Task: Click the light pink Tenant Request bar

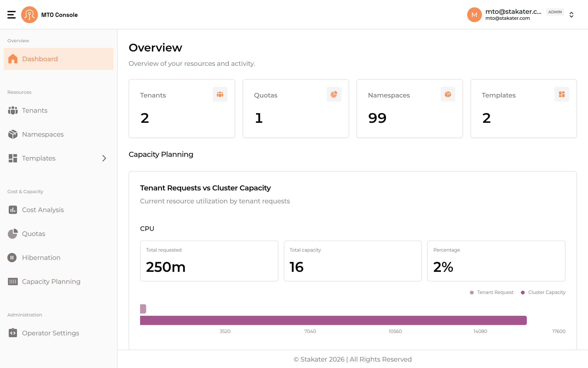Action: click(143, 309)
